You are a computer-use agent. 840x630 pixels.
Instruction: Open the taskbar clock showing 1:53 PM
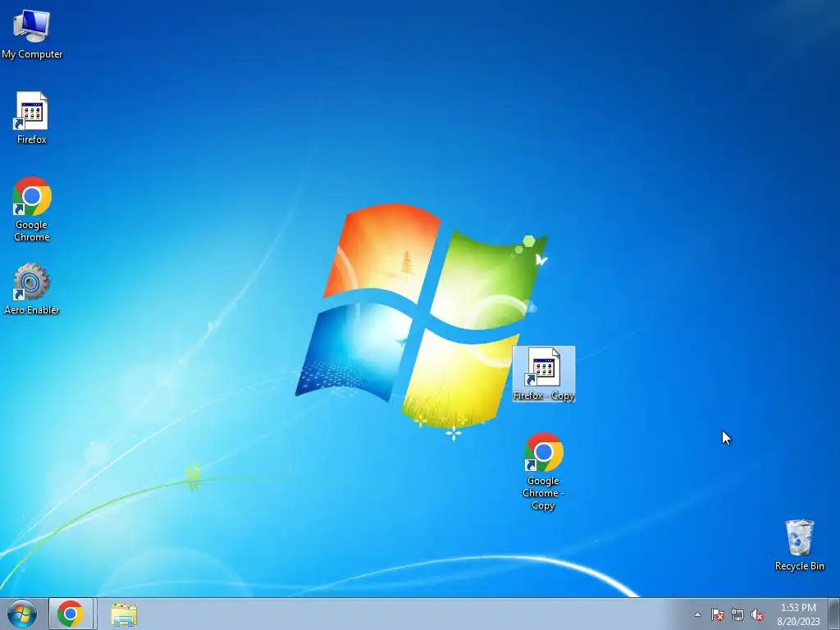pyautogui.click(x=798, y=614)
